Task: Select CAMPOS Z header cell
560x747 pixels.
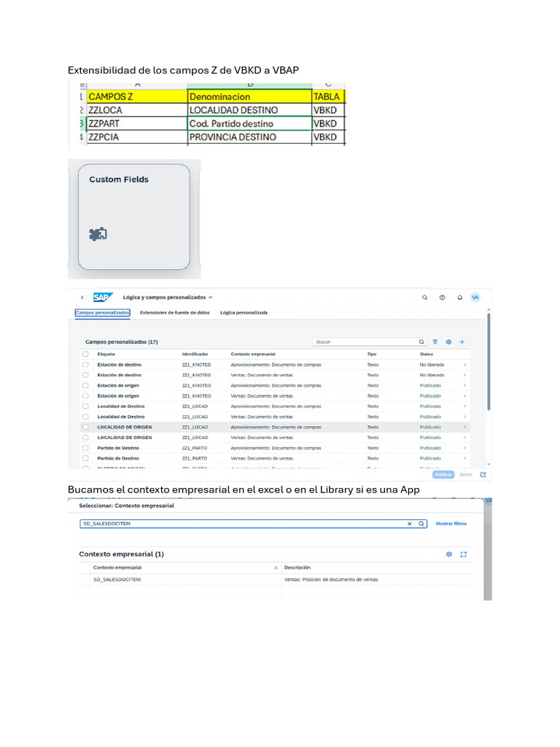Action: (x=137, y=97)
